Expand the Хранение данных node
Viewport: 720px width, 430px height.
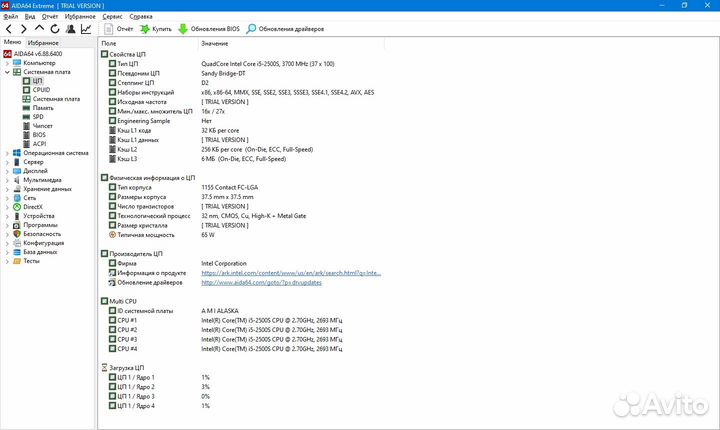coord(7,189)
